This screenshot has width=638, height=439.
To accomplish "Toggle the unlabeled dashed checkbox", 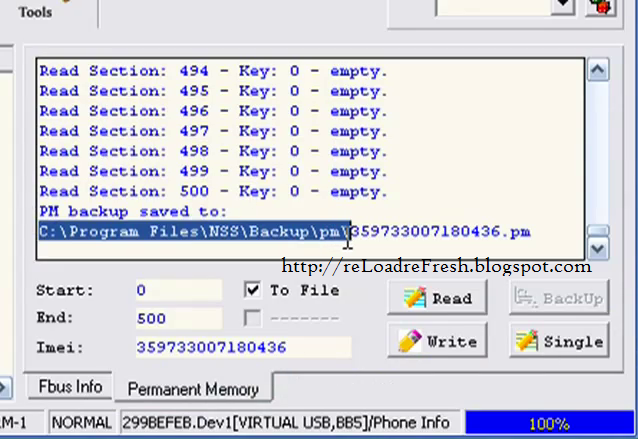I will point(252,318).
